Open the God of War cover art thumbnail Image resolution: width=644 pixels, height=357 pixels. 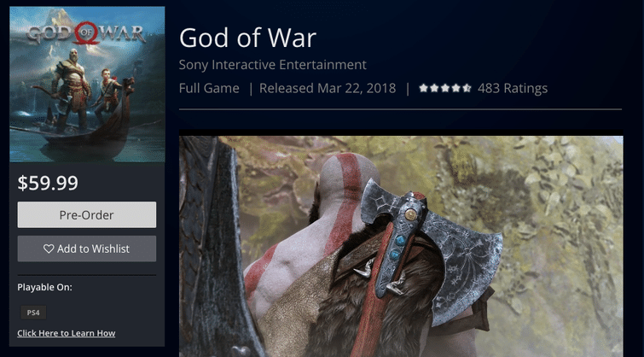coord(87,85)
